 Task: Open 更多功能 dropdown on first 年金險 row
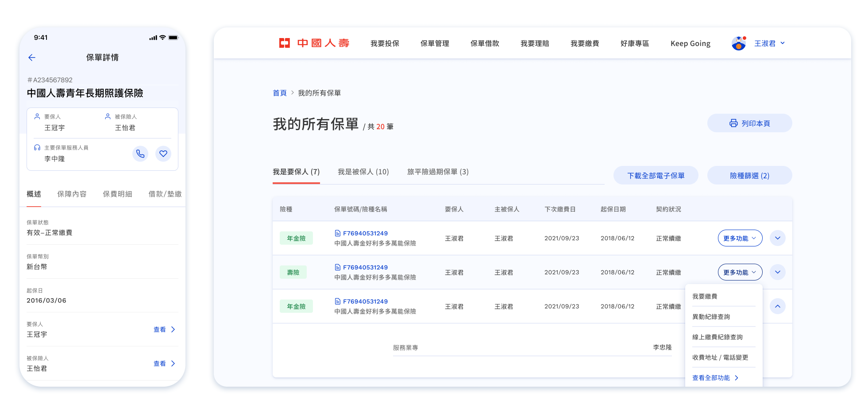coord(740,238)
